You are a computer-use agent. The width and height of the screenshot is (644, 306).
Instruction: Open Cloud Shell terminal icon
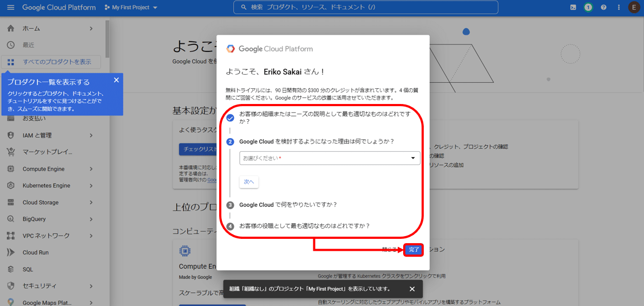click(573, 8)
